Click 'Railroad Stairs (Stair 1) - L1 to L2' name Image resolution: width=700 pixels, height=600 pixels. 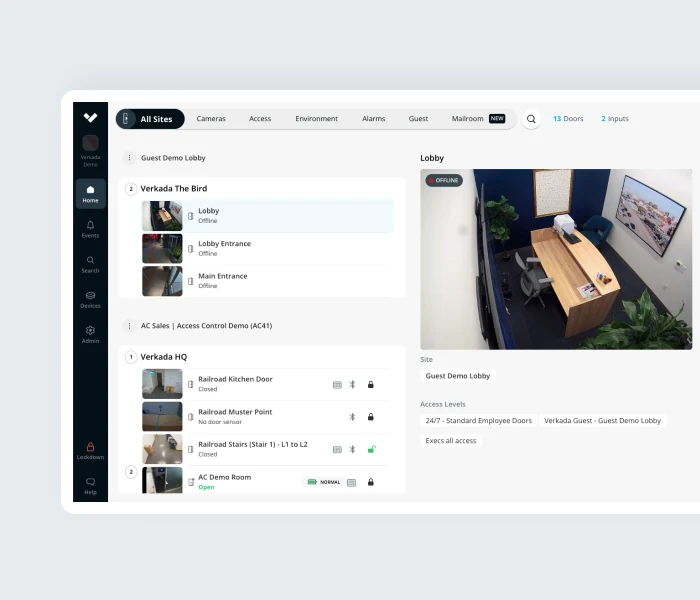coord(253,445)
